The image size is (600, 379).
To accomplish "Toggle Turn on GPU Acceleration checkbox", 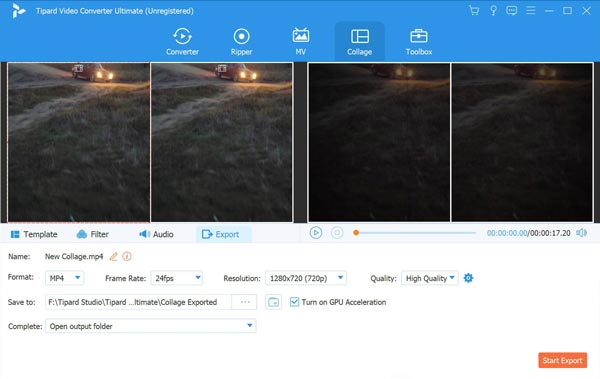I will tap(294, 302).
